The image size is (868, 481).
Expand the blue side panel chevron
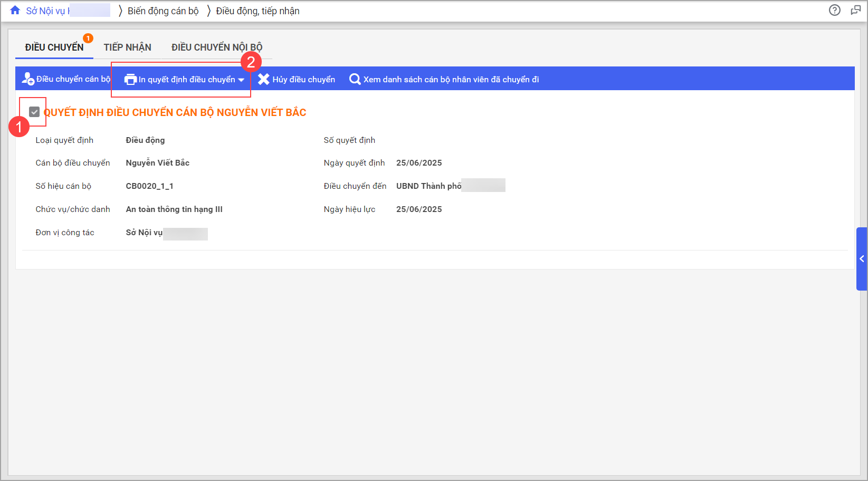tap(862, 259)
